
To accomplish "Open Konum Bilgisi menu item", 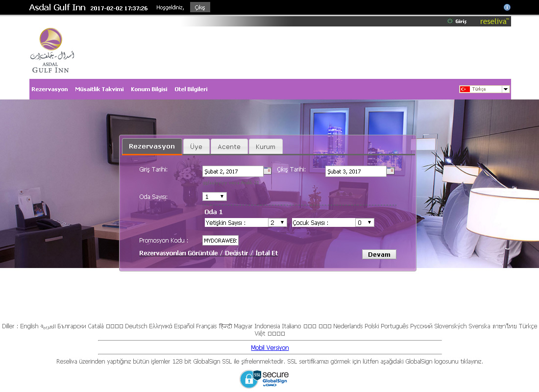I will point(149,89).
